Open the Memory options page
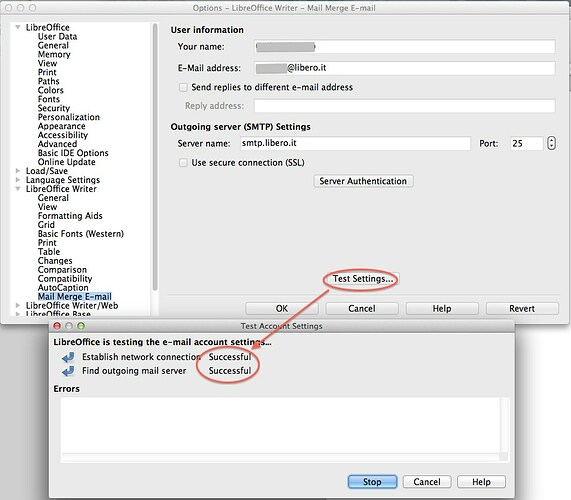 (54, 54)
